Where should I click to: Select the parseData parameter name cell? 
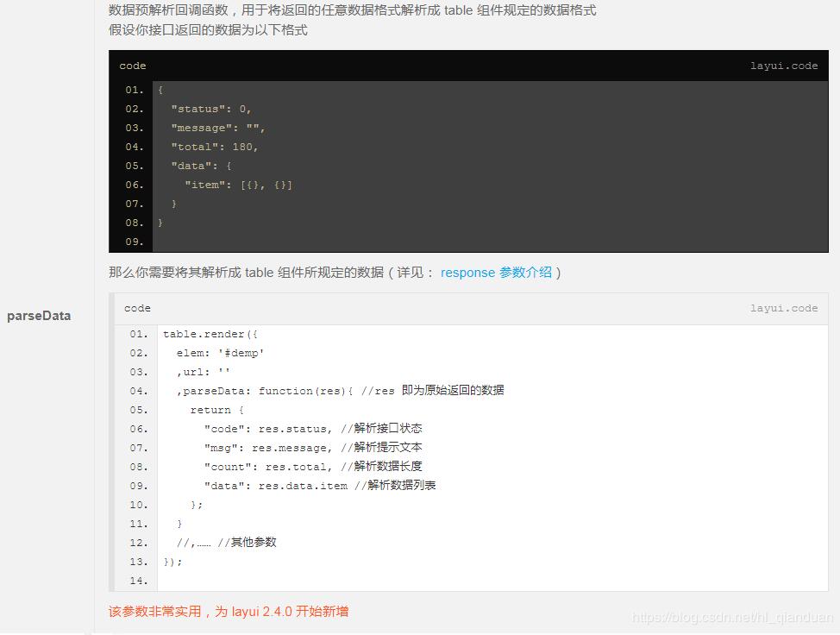pos(39,316)
